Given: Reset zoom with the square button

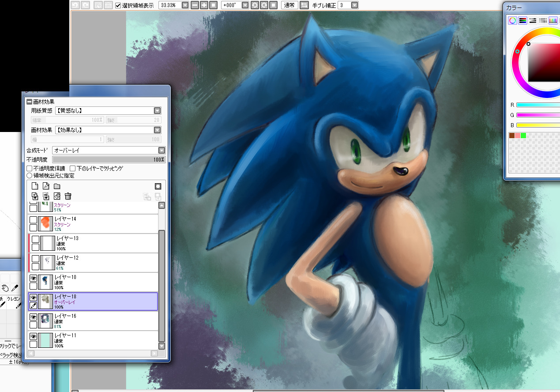Looking at the screenshot, I should 213,5.
